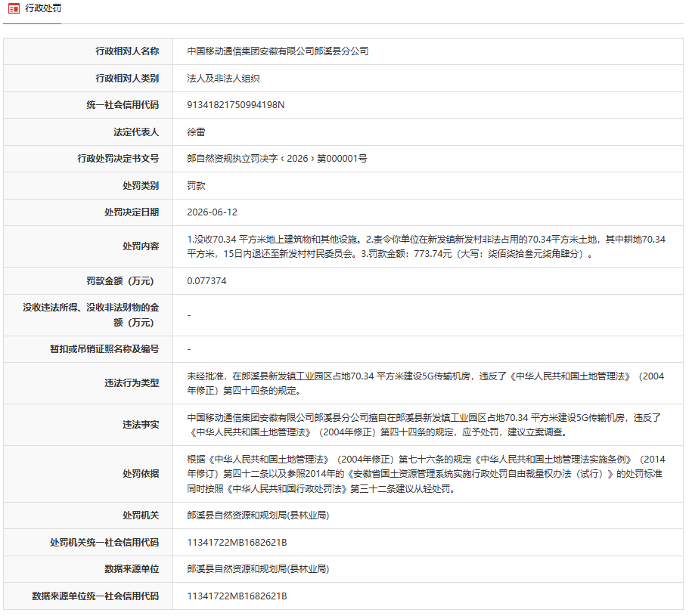Click the 处罚内容 label
689x616 pixels.
click(141, 246)
